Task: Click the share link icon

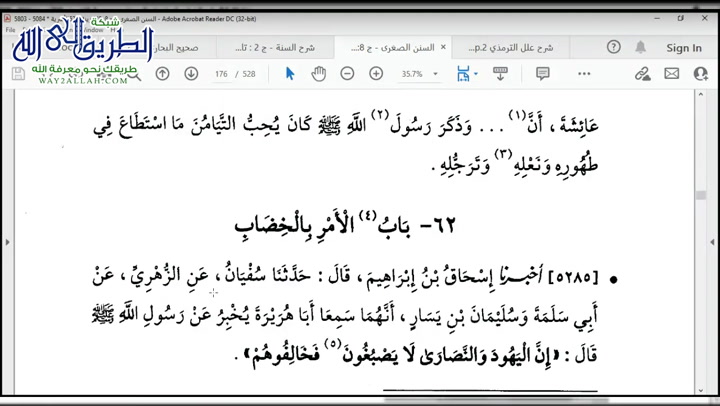Action: [x=642, y=74]
